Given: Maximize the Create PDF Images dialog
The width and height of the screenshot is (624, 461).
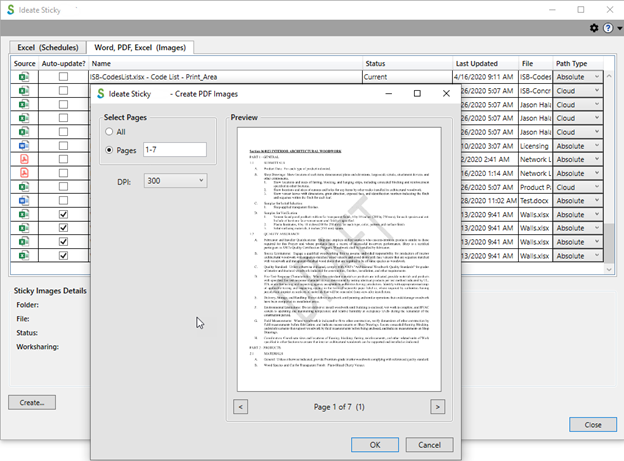Looking at the screenshot, I should [417, 93].
